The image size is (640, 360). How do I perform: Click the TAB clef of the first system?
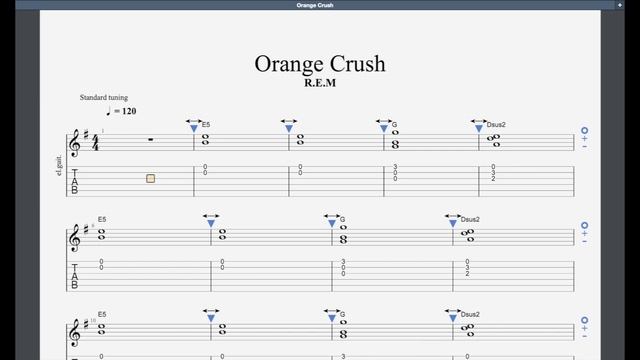pyautogui.click(x=75, y=182)
